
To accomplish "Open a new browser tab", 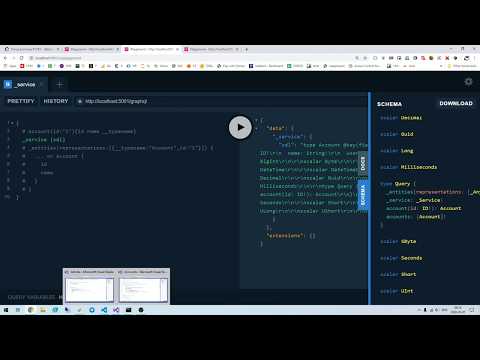I will click(247, 49).
